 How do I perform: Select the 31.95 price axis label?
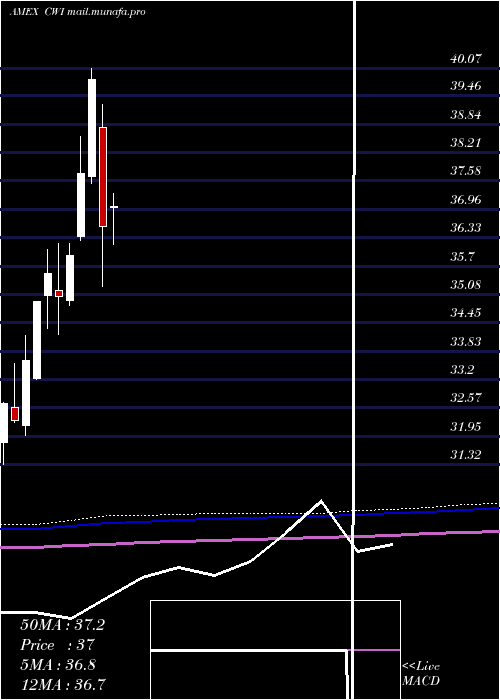pos(466,426)
